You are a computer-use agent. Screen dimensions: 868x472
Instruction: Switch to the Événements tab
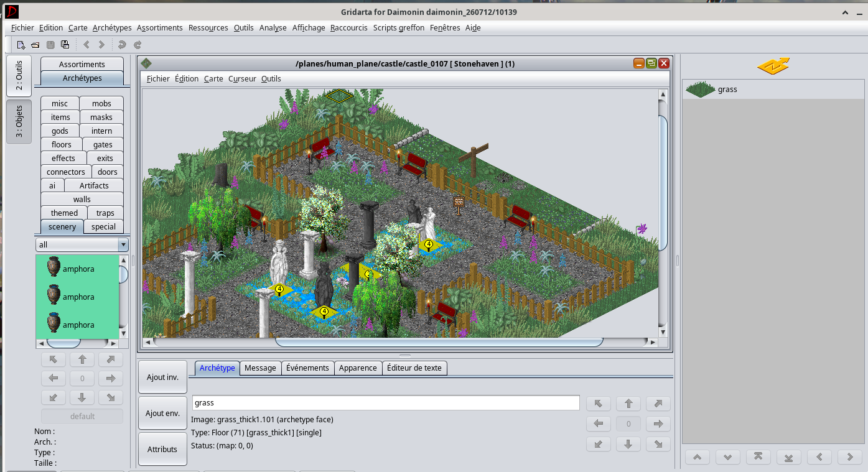pos(307,368)
